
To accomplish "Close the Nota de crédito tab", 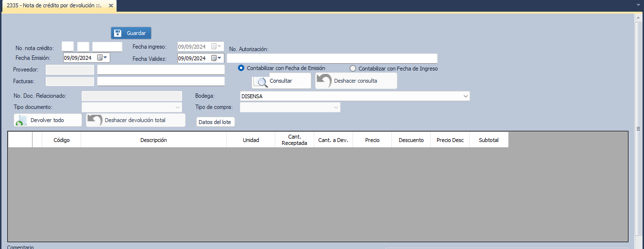I will tap(111, 6).
